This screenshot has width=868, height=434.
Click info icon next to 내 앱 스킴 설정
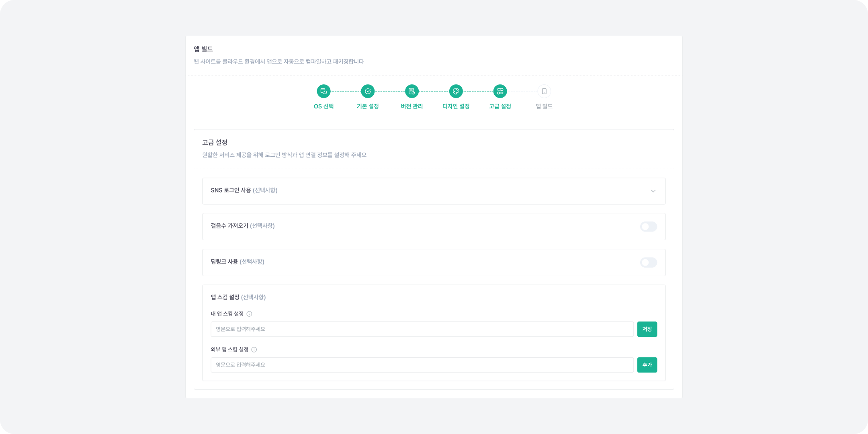249,314
